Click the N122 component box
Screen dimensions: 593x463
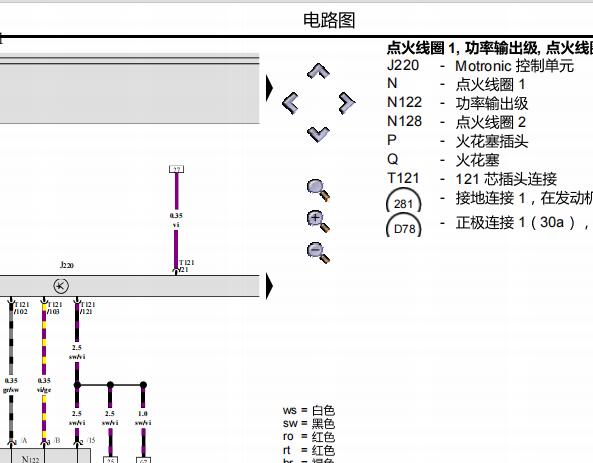tap(45, 456)
